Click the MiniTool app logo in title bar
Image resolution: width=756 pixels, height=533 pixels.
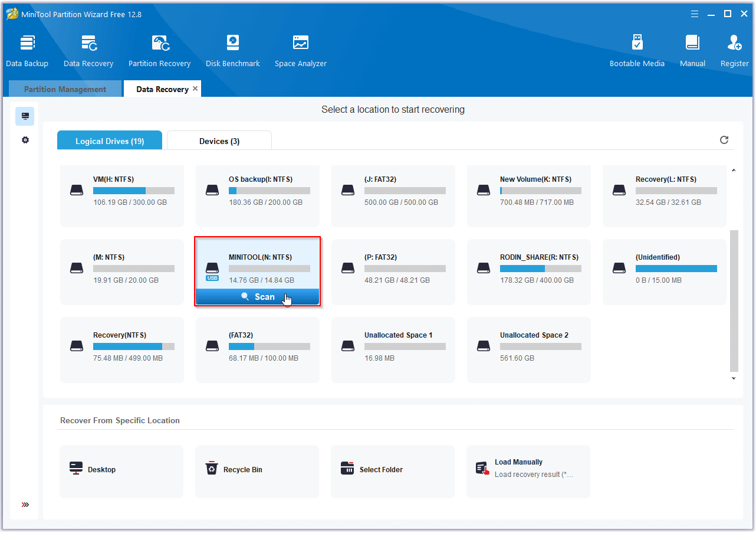(12, 14)
